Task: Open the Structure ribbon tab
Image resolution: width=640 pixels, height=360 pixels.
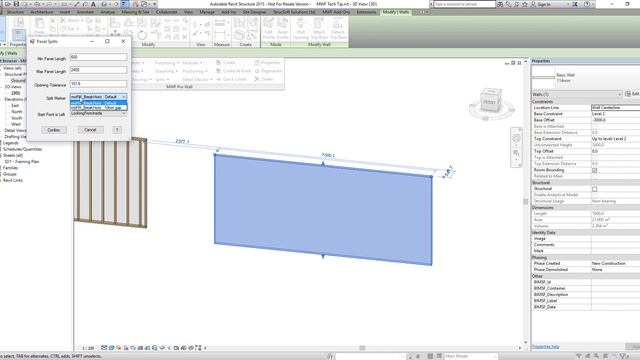Action: tap(15, 12)
